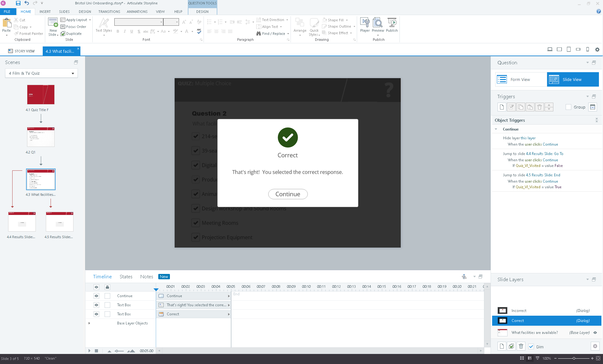The width and height of the screenshot is (603, 364).
Task: Click the Duplicate slide icon
Action: tap(71, 34)
